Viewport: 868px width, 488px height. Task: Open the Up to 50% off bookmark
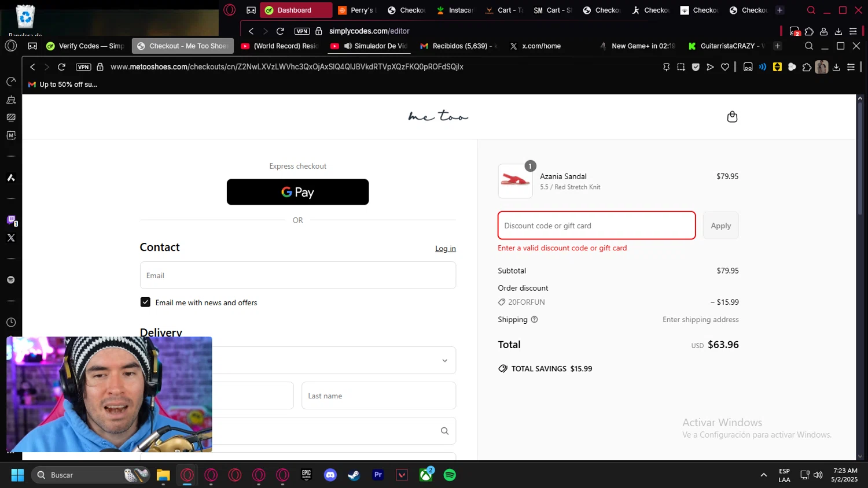click(x=62, y=84)
